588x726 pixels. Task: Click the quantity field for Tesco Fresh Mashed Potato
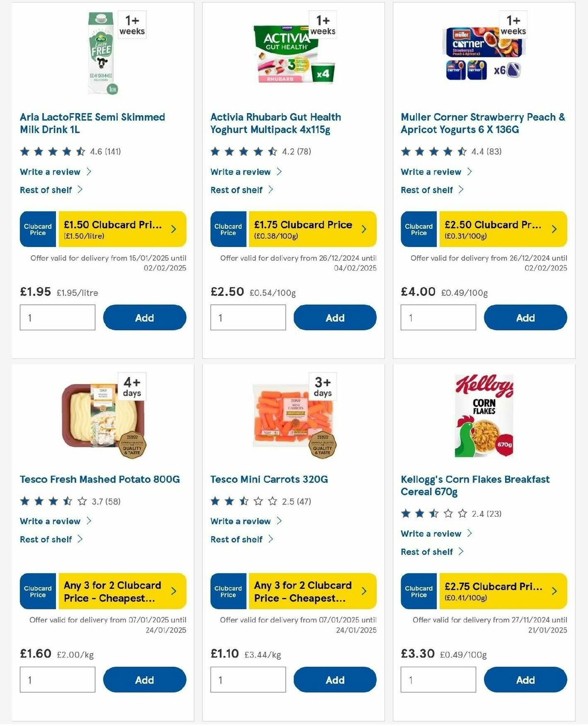tap(57, 679)
